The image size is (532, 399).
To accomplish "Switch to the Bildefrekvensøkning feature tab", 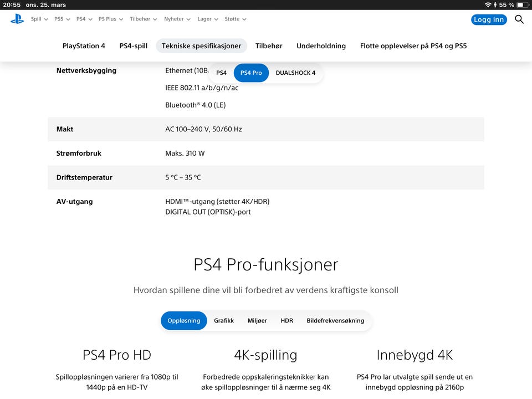I will (x=335, y=321).
